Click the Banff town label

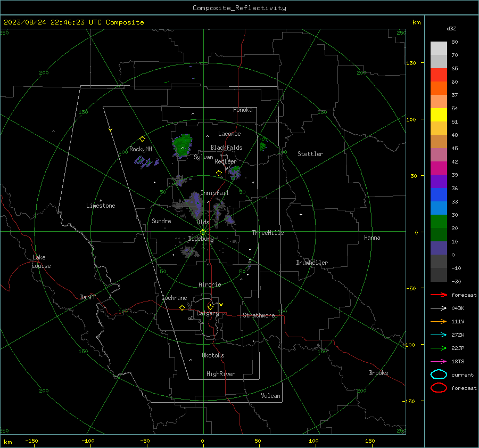88,297
